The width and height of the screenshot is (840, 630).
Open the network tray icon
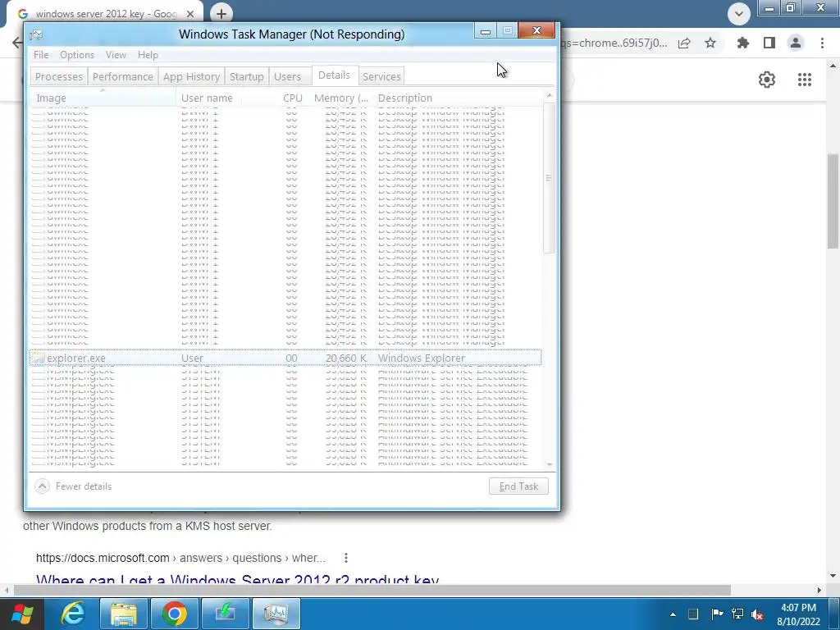(737, 614)
